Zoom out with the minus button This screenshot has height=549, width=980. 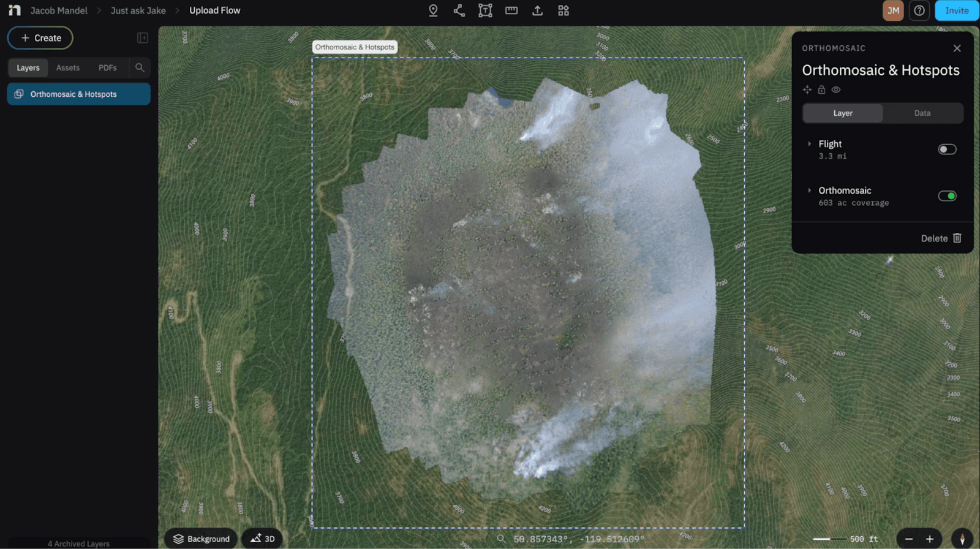point(909,539)
